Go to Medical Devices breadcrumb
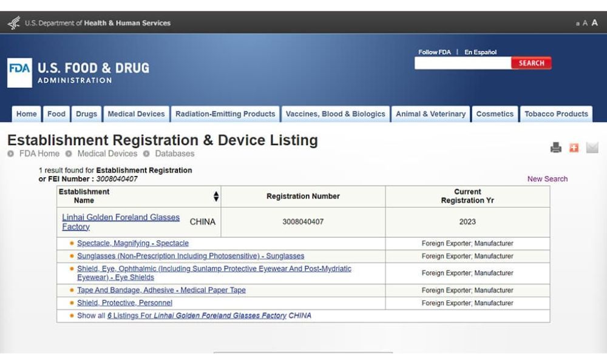 [107, 153]
